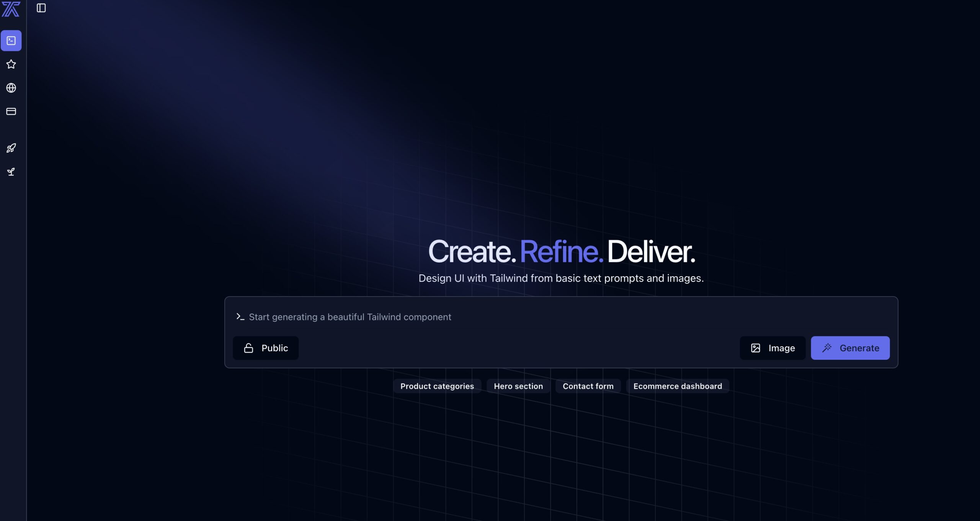
Task: Toggle Public visibility button
Action: pyautogui.click(x=266, y=348)
